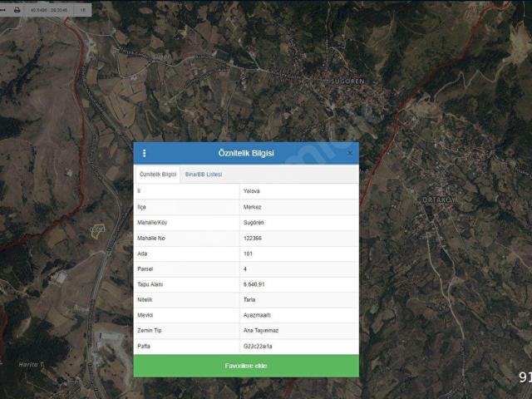Click the Nitelik value Tarla
Image resolution: width=532 pixels, height=399 pixels.
tap(249, 299)
